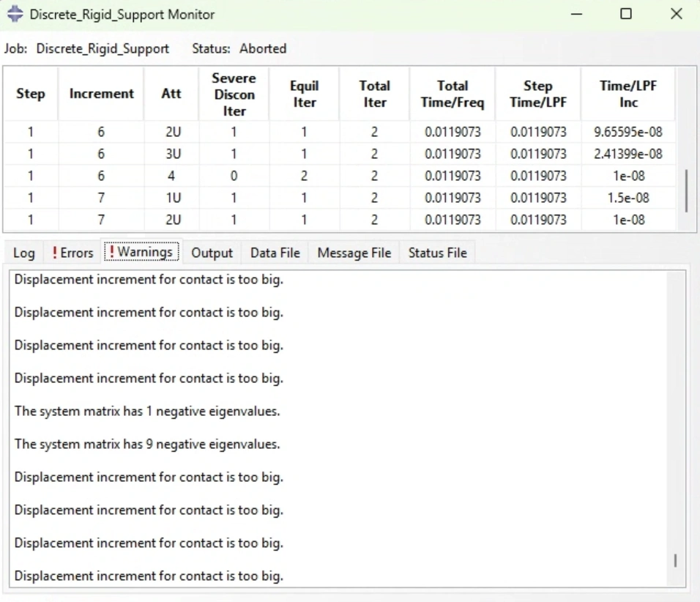The height and width of the screenshot is (602, 700).
Task: Switch to the Errors tab
Action: coord(72,253)
